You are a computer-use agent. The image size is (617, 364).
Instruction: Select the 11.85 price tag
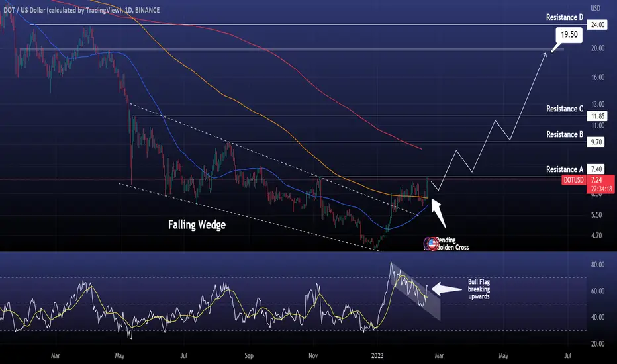click(x=597, y=116)
